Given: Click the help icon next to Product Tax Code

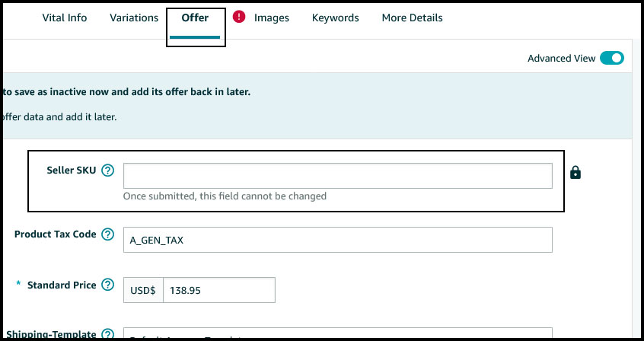Looking at the screenshot, I should coord(107,234).
